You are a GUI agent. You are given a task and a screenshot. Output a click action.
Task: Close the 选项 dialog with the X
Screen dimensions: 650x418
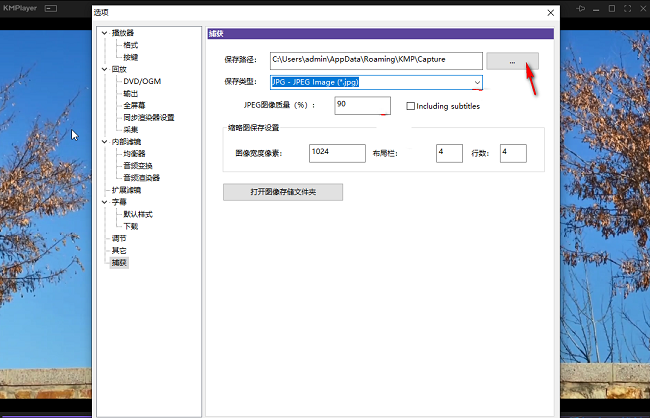[549, 11]
